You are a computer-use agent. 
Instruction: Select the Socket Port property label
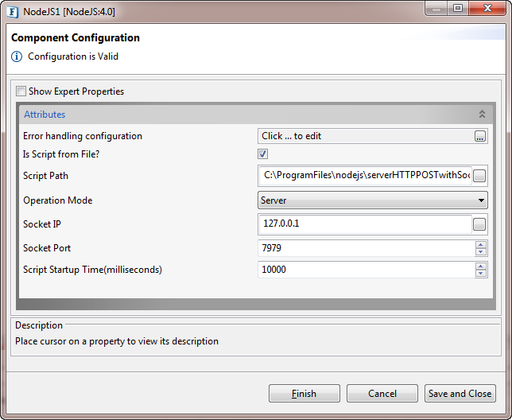[47, 248]
